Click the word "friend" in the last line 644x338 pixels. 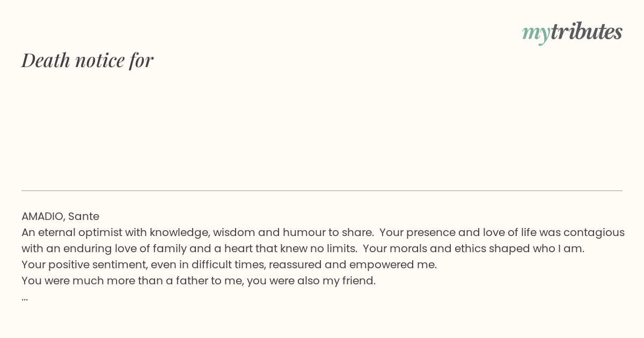[x=358, y=281]
